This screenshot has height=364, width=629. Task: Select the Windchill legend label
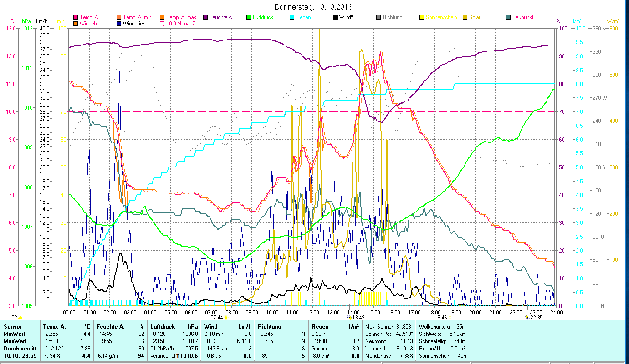(x=90, y=23)
